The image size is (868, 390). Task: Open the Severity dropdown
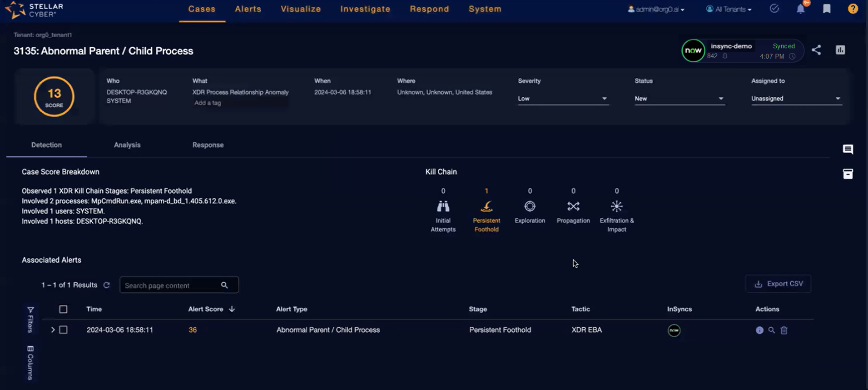[x=562, y=99]
